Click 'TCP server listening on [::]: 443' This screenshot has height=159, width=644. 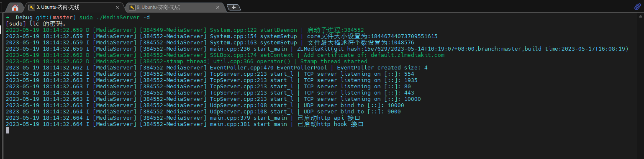point(359,92)
